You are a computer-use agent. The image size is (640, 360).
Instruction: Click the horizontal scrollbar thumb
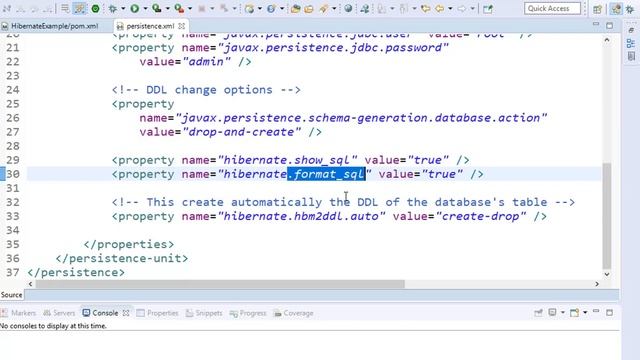pyautogui.click(x=220, y=284)
